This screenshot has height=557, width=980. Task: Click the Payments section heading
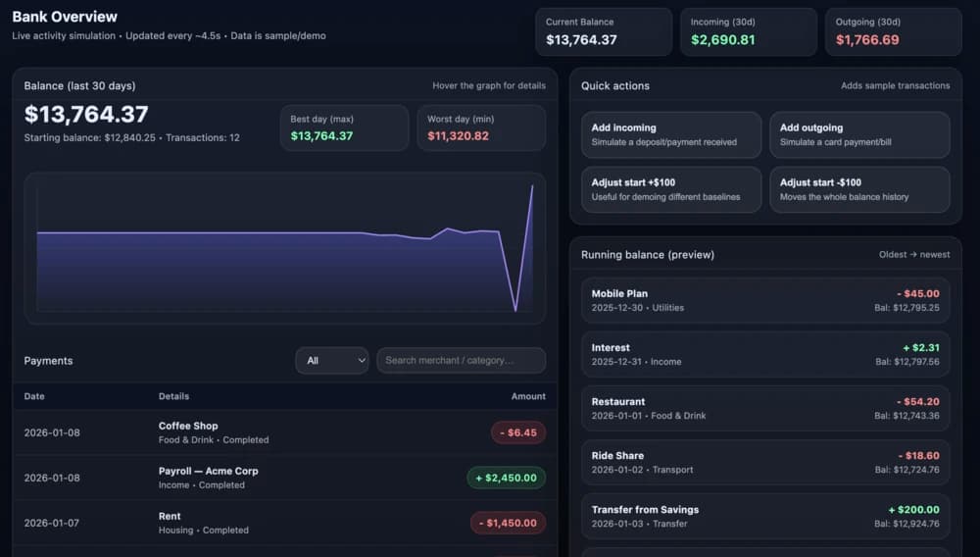48,361
